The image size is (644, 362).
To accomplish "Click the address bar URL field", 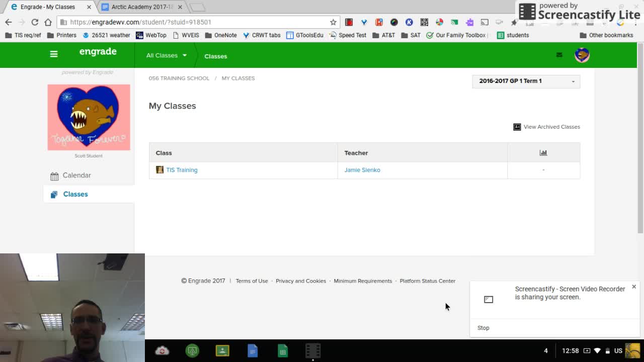I will pyautogui.click(x=196, y=22).
